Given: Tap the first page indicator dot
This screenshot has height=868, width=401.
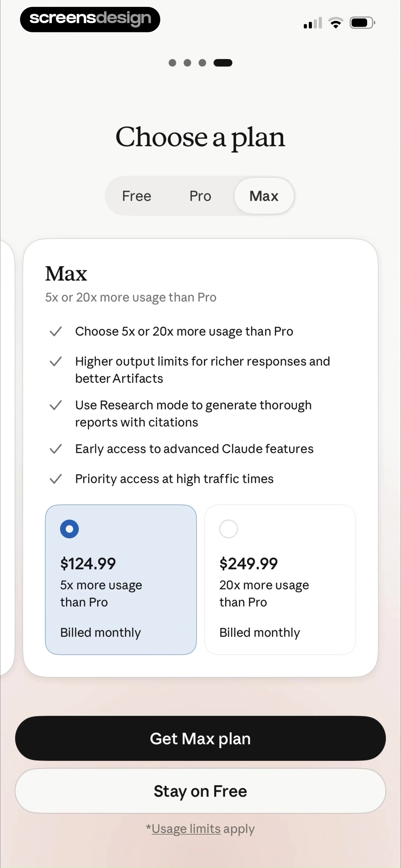Looking at the screenshot, I should pyautogui.click(x=172, y=63).
